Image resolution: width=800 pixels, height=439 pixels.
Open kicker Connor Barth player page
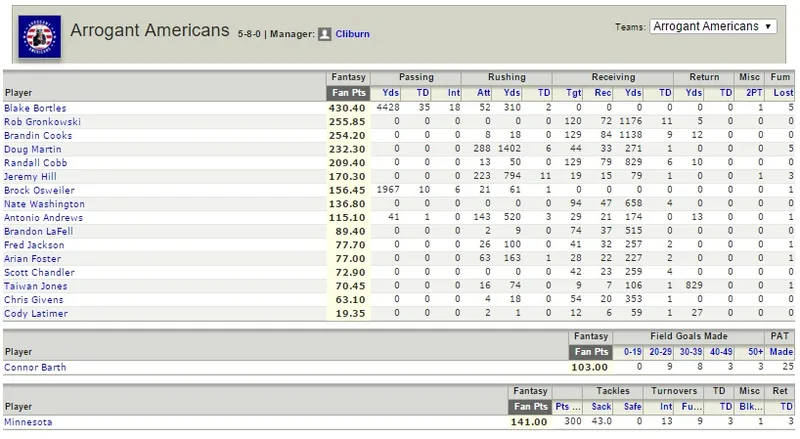tap(35, 368)
